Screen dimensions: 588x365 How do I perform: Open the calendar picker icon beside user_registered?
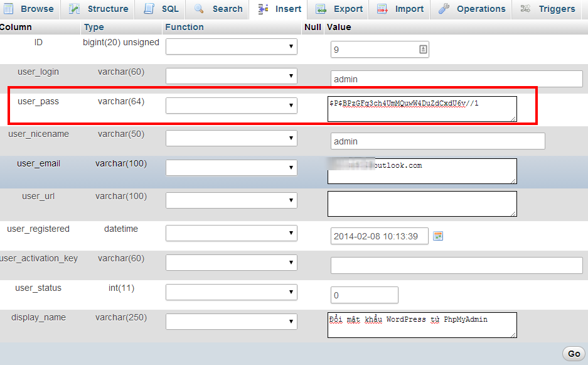pos(439,236)
